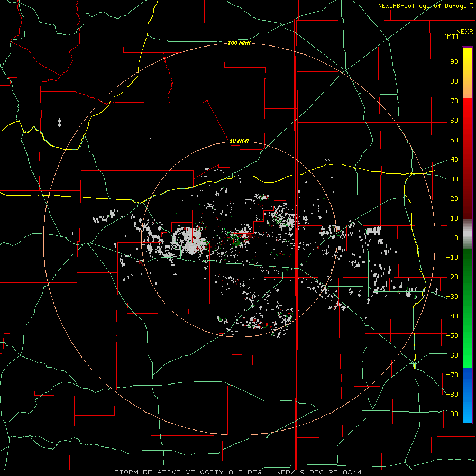This screenshot has width=476, height=476.
Task: Select the -10 scale value
Action: point(452,258)
